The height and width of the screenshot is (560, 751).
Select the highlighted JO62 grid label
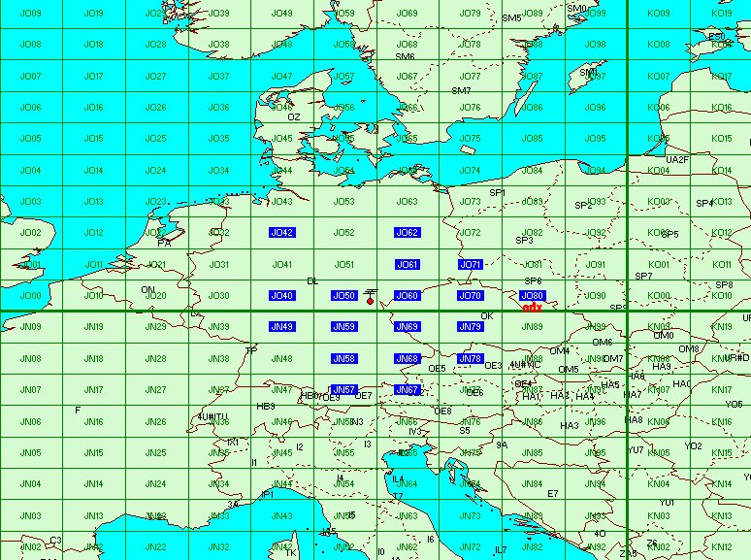tap(408, 233)
